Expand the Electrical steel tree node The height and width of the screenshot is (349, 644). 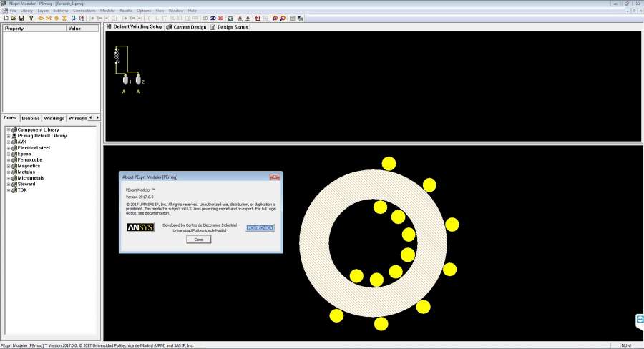pos(8,148)
